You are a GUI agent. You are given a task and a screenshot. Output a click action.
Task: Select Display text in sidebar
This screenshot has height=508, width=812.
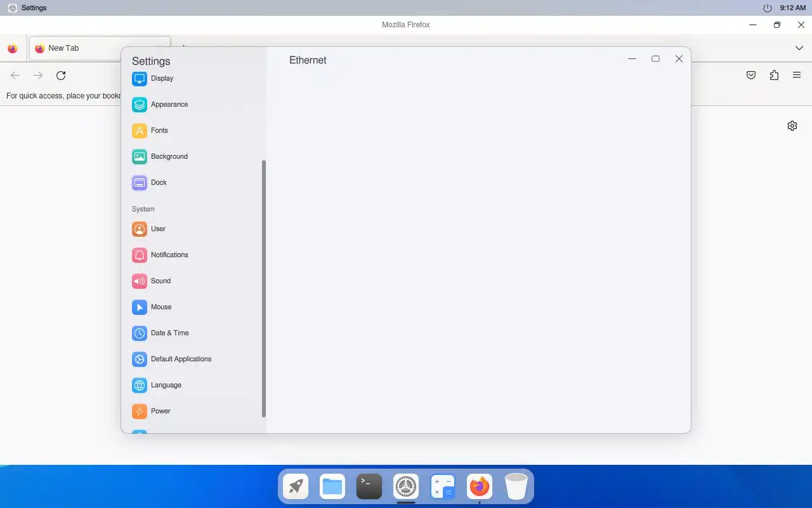[x=162, y=79]
